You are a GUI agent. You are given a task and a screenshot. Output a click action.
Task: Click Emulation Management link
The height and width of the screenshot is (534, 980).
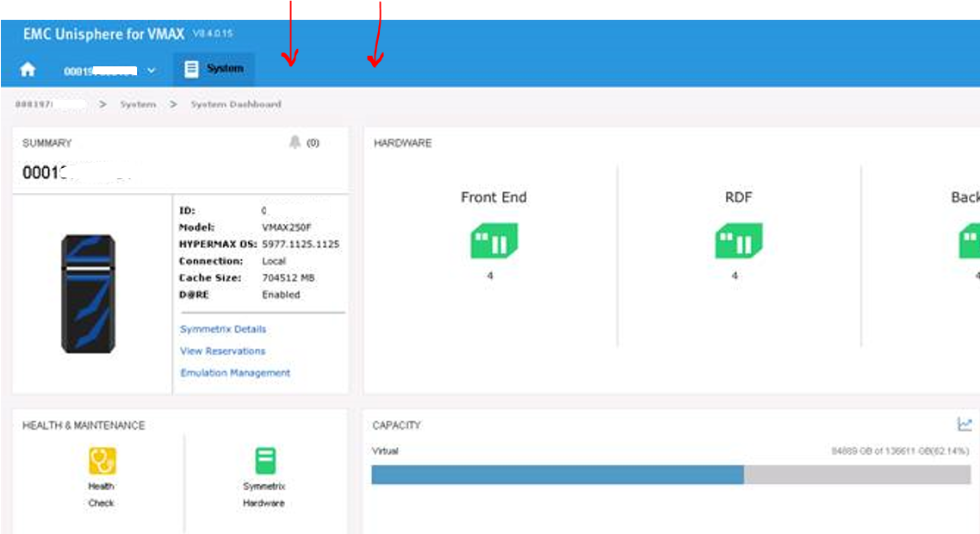tap(233, 373)
